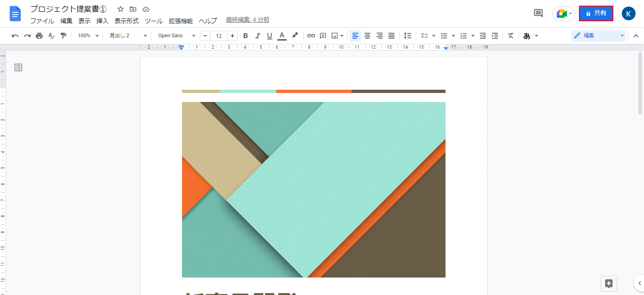Open the highlight color marker tool
The image size is (644, 295).
tap(295, 35)
